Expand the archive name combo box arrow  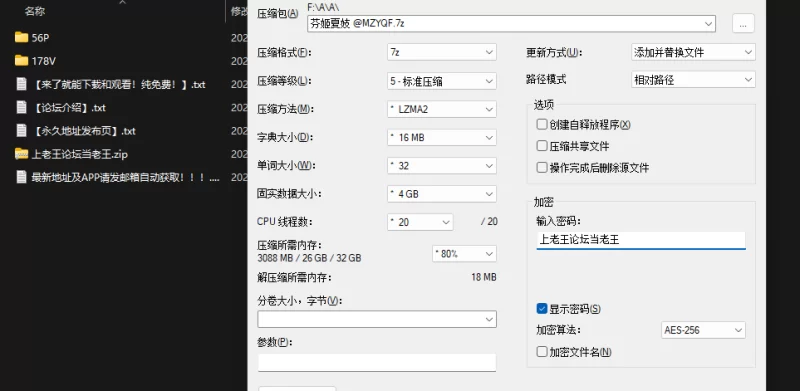[708, 23]
